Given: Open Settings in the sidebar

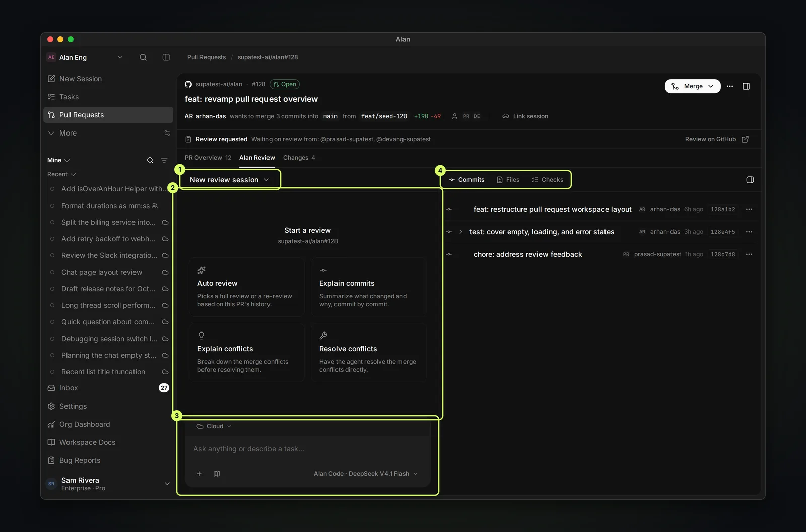Looking at the screenshot, I should [x=108, y=406].
